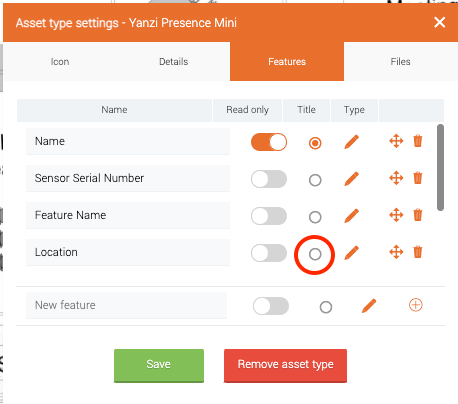Open the Files tab
The height and width of the screenshot is (404, 458).
(x=400, y=62)
